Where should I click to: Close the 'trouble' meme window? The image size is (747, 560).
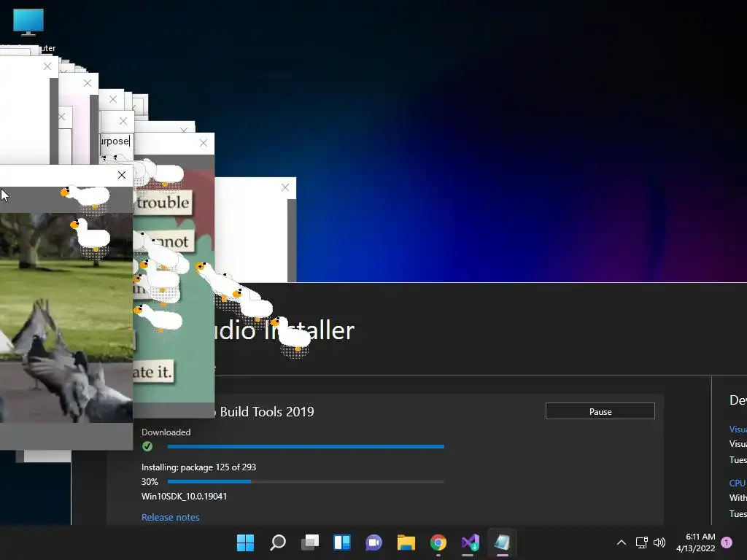pos(204,143)
